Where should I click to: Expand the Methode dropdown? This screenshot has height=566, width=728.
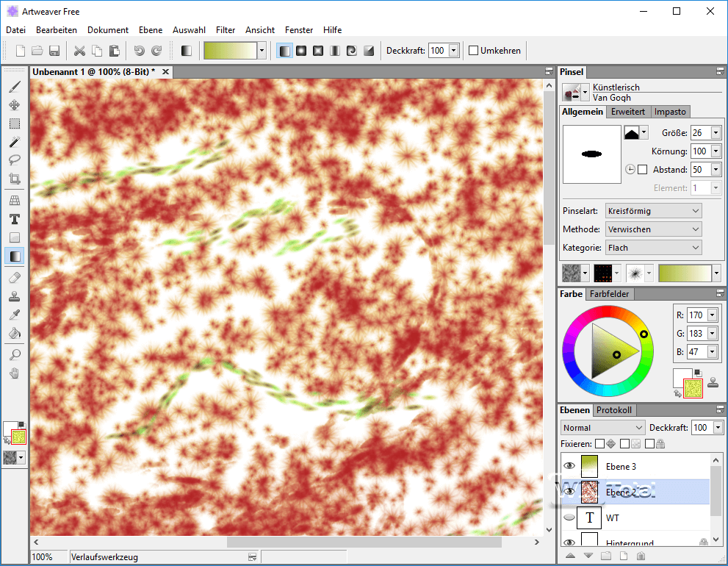point(653,229)
